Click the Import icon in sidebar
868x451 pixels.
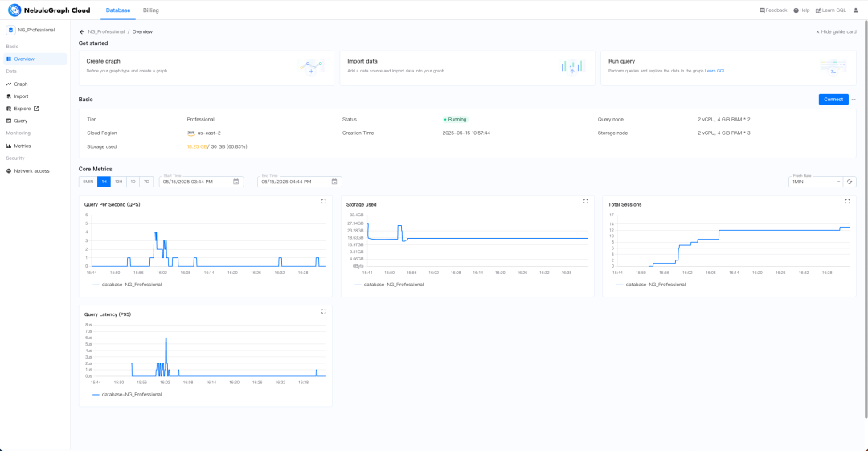(9, 96)
